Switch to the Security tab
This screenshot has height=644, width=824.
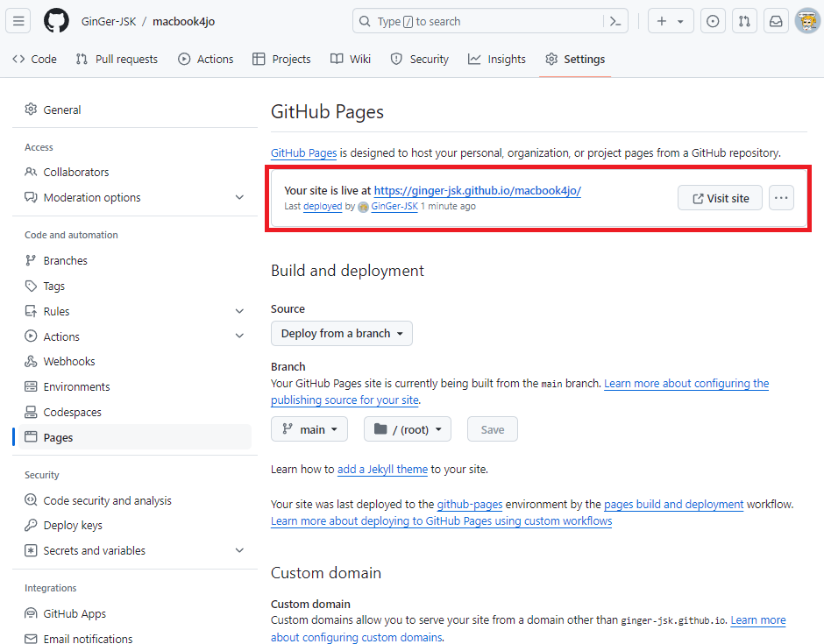[x=419, y=60]
